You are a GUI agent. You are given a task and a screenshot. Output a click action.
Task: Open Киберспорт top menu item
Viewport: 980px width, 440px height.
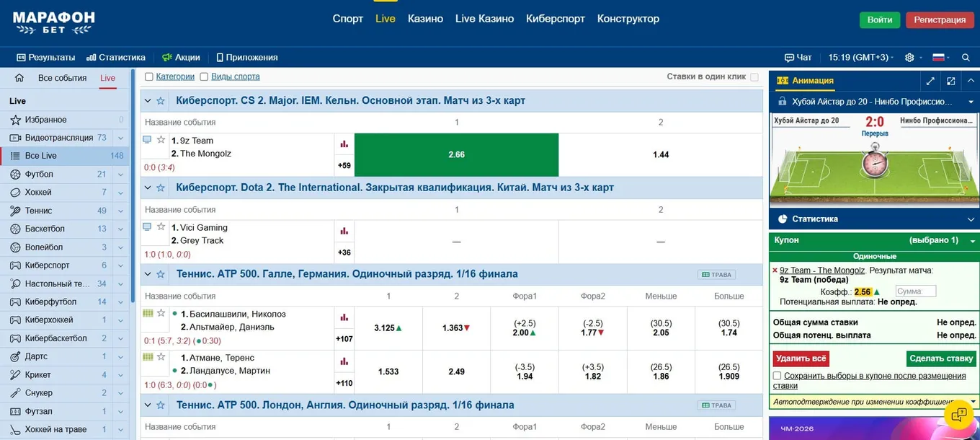click(x=556, y=19)
